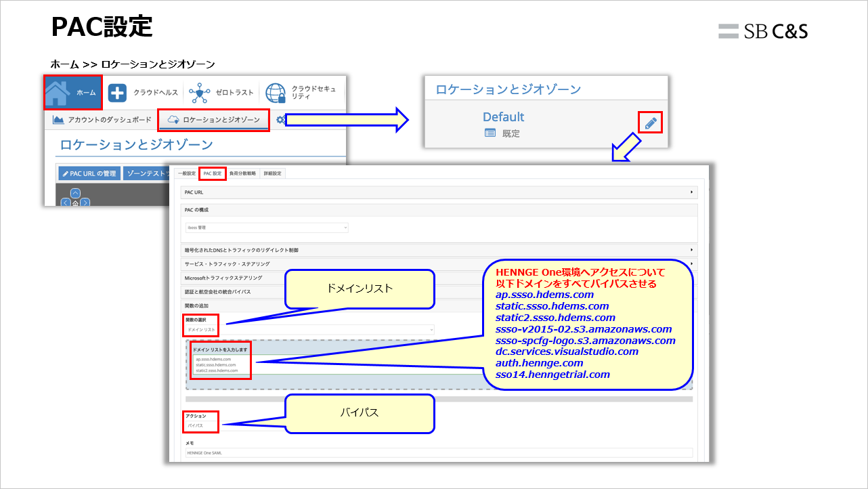This screenshot has height=489, width=868.
Task: Expand the 関数の追加 section header
Action: coord(439,306)
